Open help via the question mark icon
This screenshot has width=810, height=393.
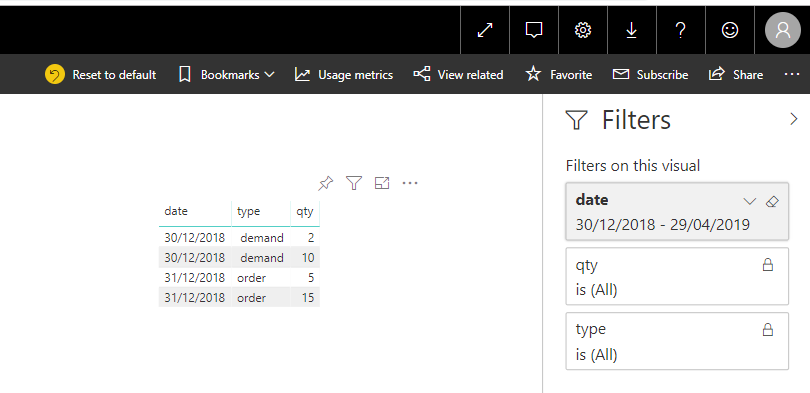pos(680,30)
